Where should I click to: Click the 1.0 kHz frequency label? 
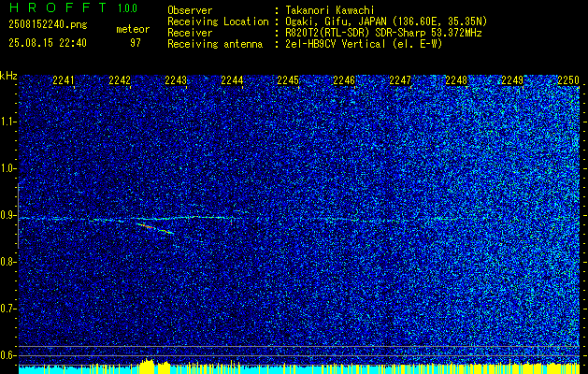(7, 168)
